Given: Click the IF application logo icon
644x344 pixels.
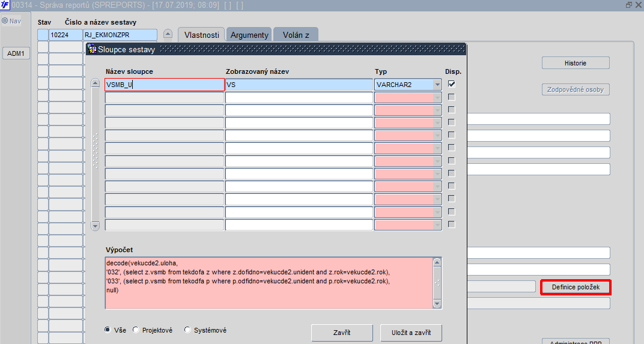Looking at the screenshot, I should tap(5, 5).
